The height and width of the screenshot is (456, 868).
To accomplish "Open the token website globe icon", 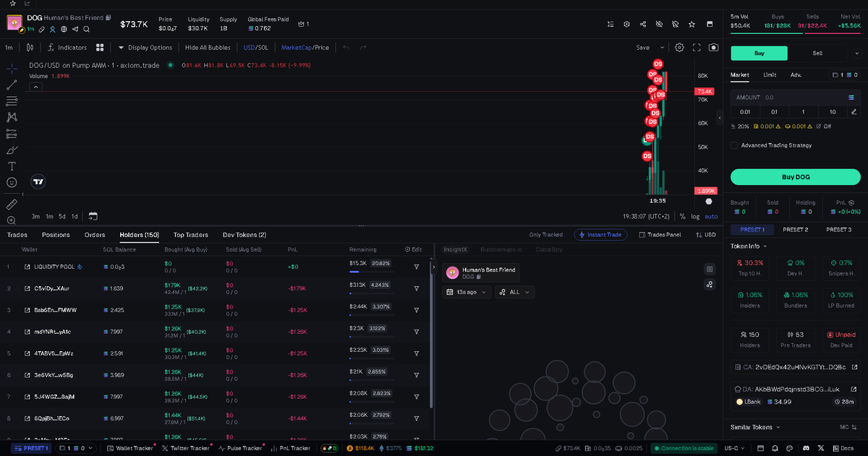I will pyautogui.click(x=64, y=29).
